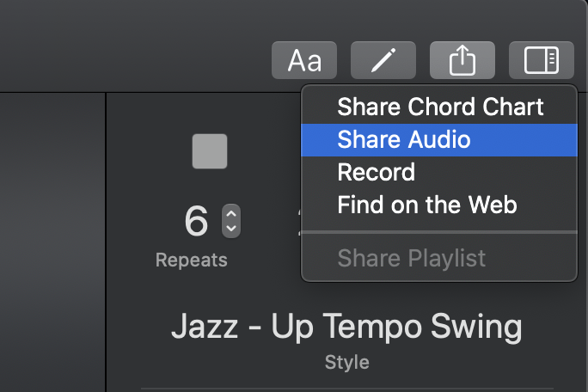Select the highlighted Share Audio entry
The height and width of the screenshot is (392, 588).
click(439, 140)
